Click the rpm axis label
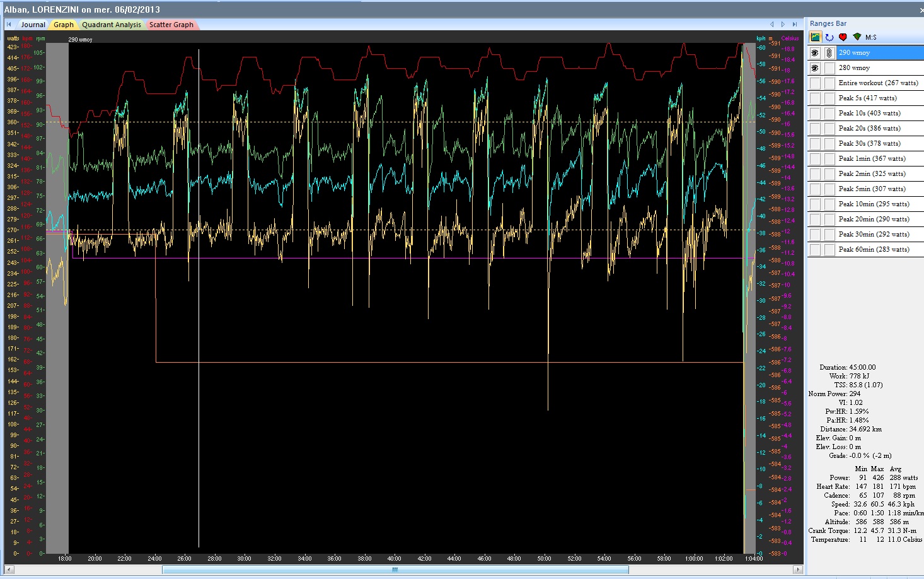Viewport: 924px width, 579px height. 40,38
